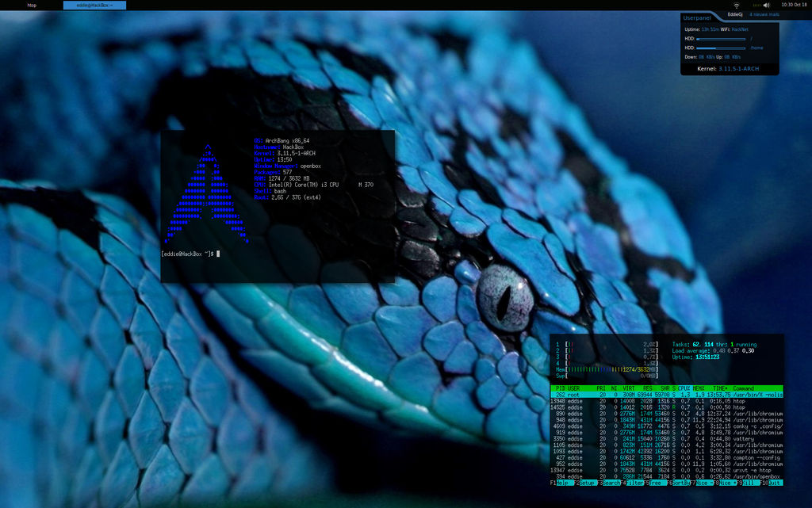Sort htop by the USER column header

click(x=574, y=388)
